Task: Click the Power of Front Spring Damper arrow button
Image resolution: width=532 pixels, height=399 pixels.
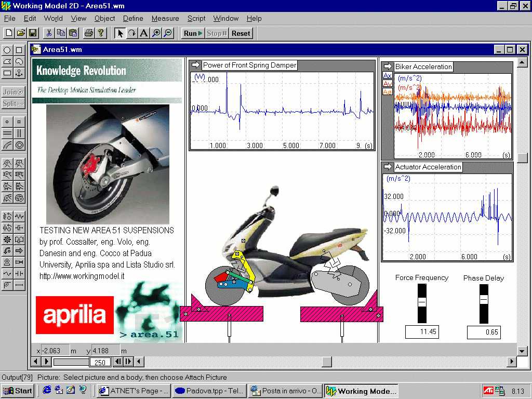Action: click(x=195, y=65)
